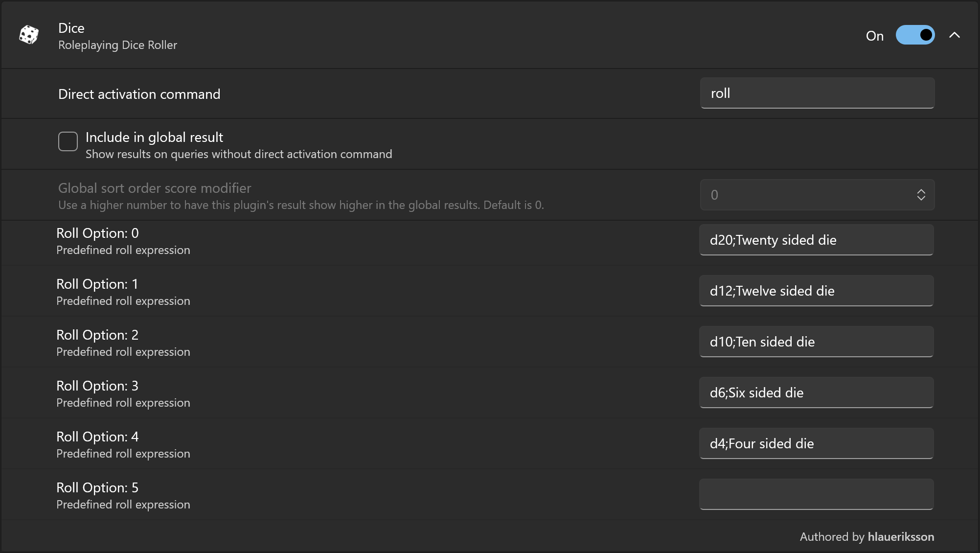Click the Dice plugin title
The height and width of the screenshot is (553, 980).
pos(71,28)
